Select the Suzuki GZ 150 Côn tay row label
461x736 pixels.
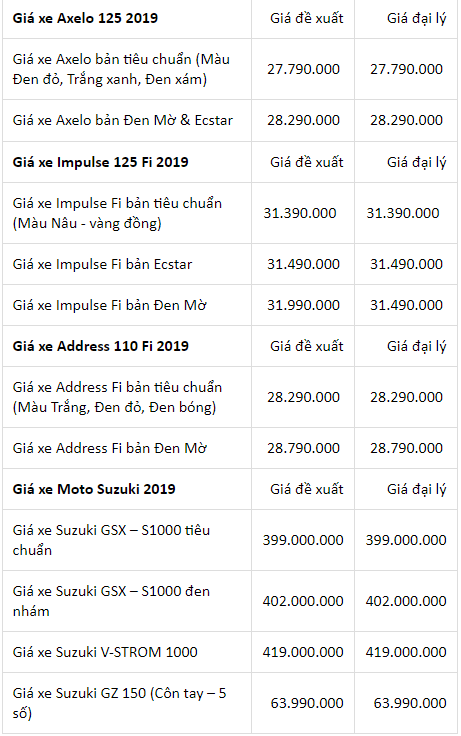[x=119, y=703]
